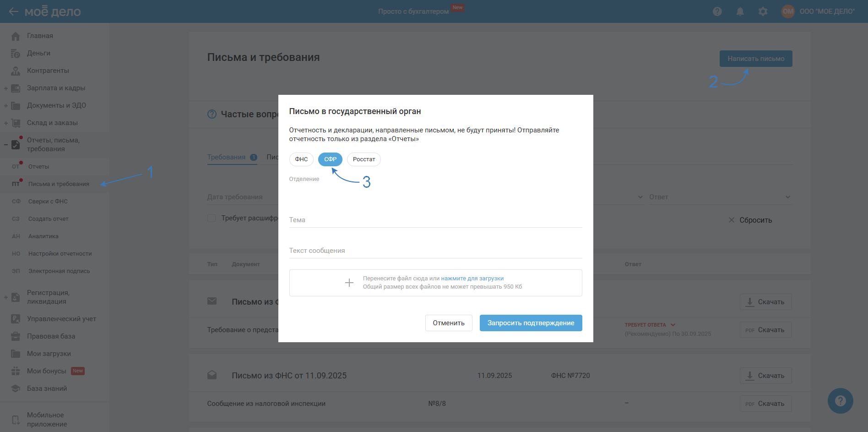Click the back arrow in header
The height and width of the screenshot is (432, 868).
[13, 11]
